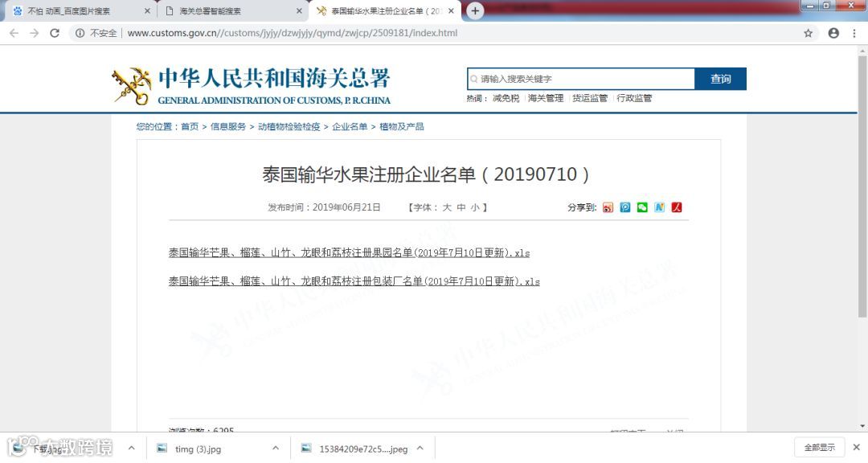Share via the red share icon
Screen dimensions: 868x463
click(677, 207)
